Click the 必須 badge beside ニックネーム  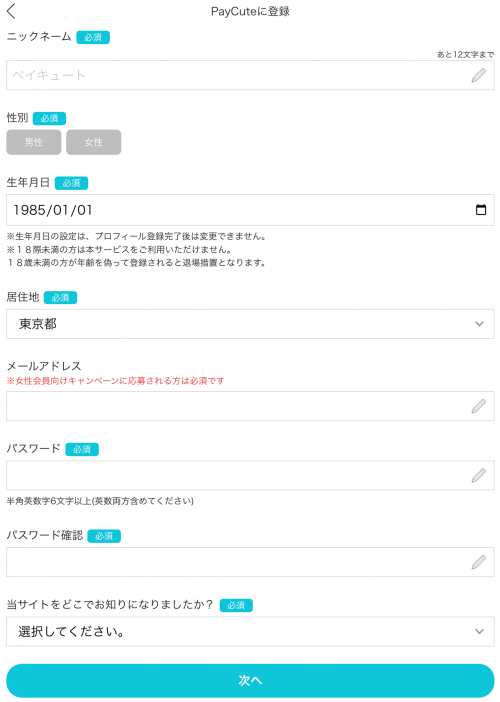(x=93, y=37)
